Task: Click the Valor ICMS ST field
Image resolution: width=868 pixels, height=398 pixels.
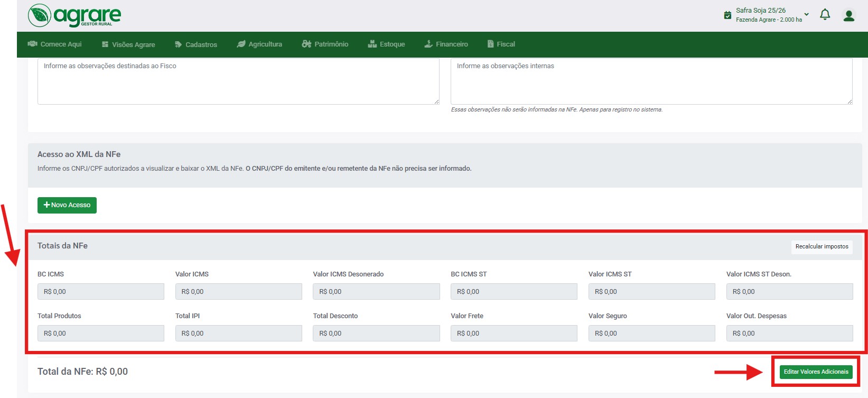Action: coord(652,292)
